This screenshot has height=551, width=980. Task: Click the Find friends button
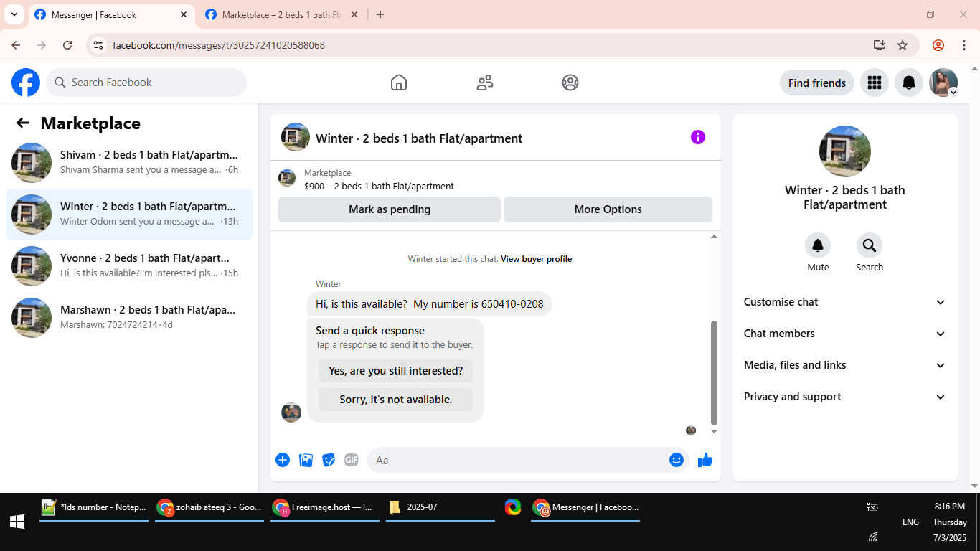(x=817, y=83)
